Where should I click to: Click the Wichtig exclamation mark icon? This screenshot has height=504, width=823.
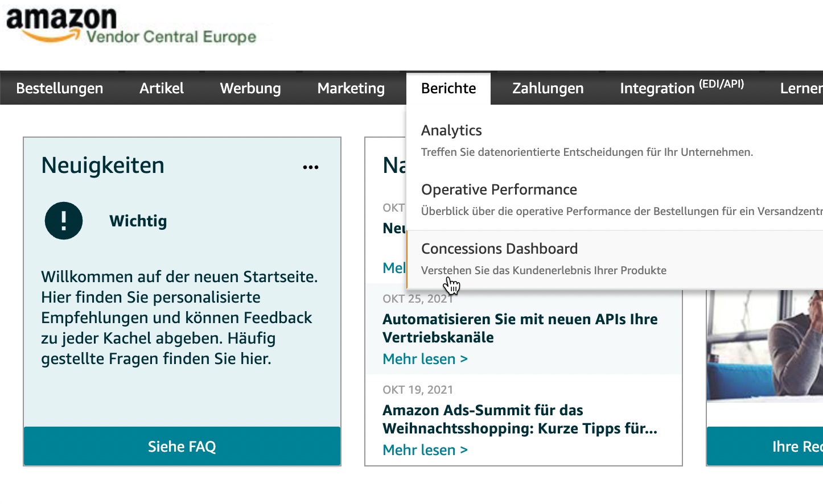(64, 221)
